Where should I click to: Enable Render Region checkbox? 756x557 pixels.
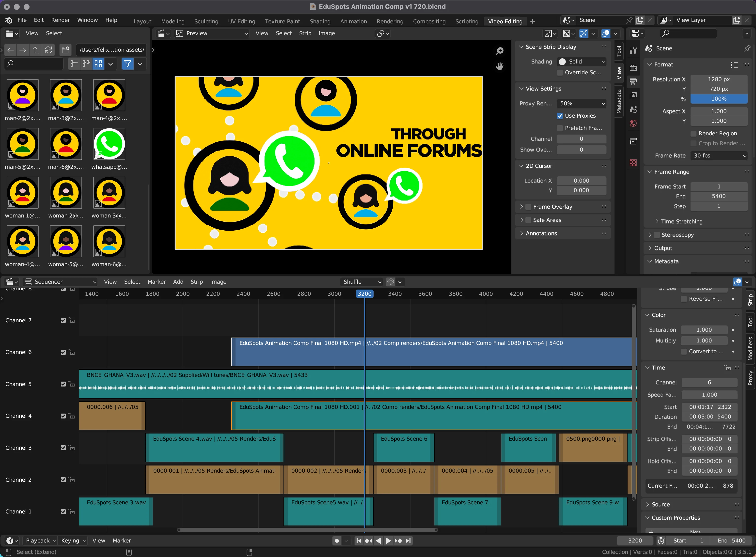pyautogui.click(x=693, y=134)
